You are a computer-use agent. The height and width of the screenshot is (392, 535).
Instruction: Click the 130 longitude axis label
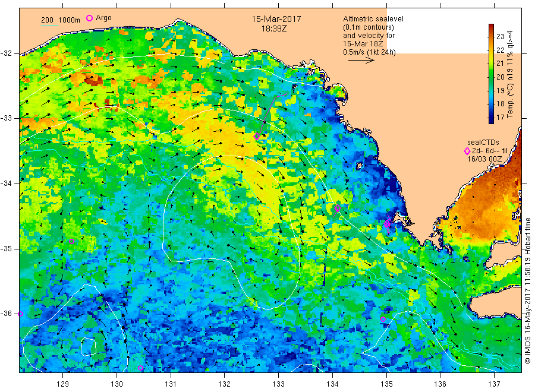click(117, 384)
